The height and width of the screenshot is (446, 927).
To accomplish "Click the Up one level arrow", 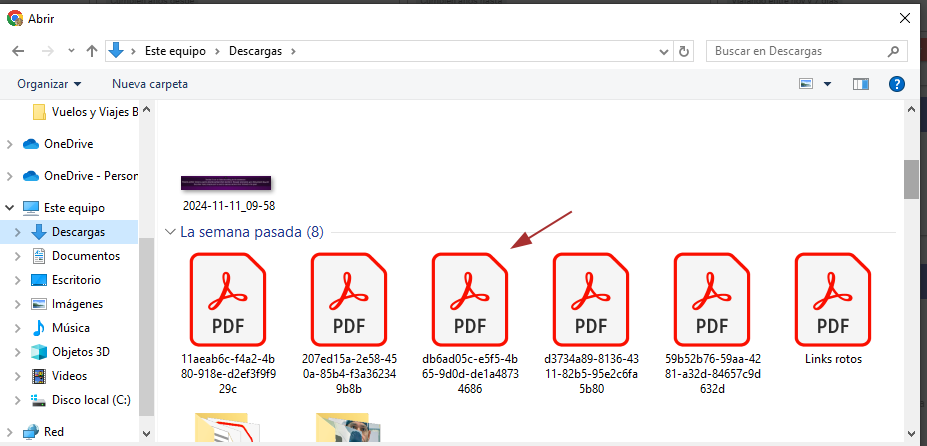I will tap(92, 51).
